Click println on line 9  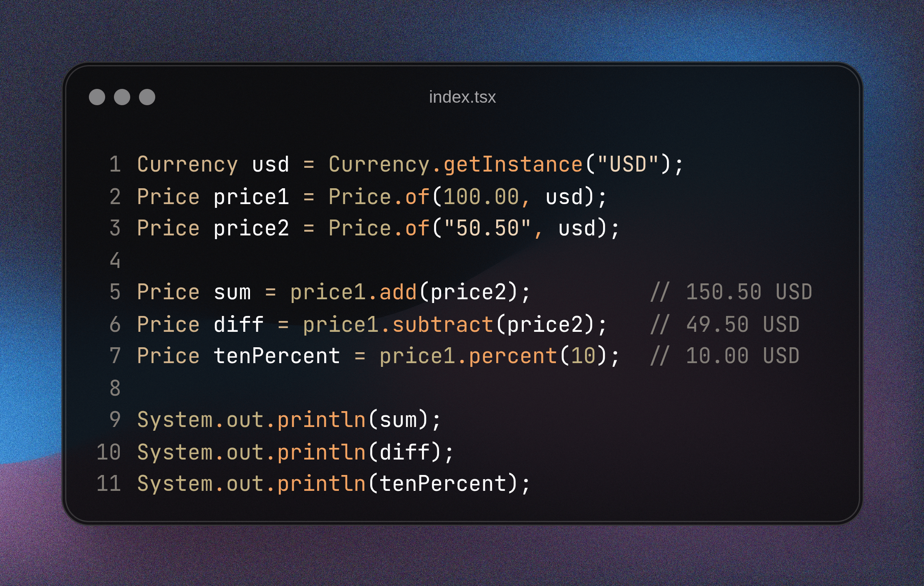(321, 420)
